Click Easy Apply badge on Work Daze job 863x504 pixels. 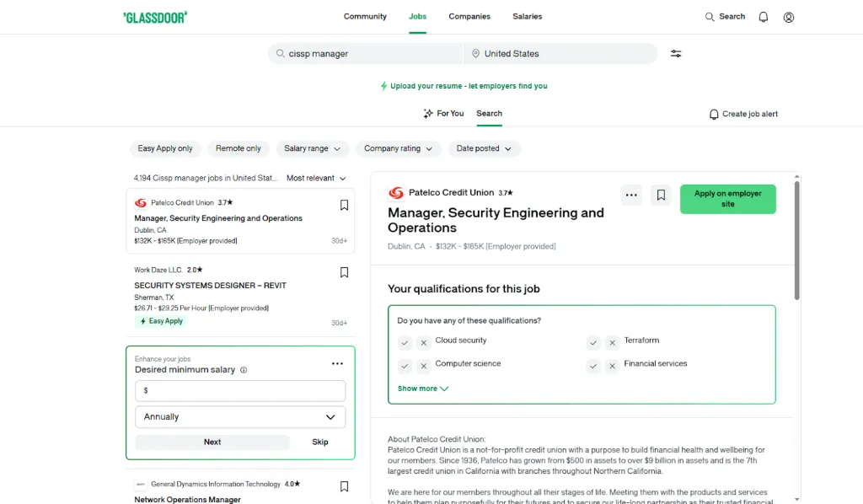click(x=161, y=321)
